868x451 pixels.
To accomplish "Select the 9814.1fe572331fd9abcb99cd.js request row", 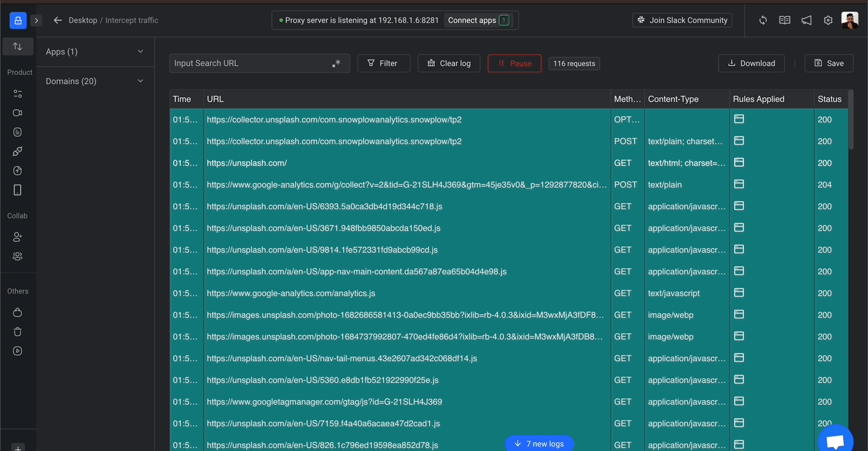I will pos(509,250).
